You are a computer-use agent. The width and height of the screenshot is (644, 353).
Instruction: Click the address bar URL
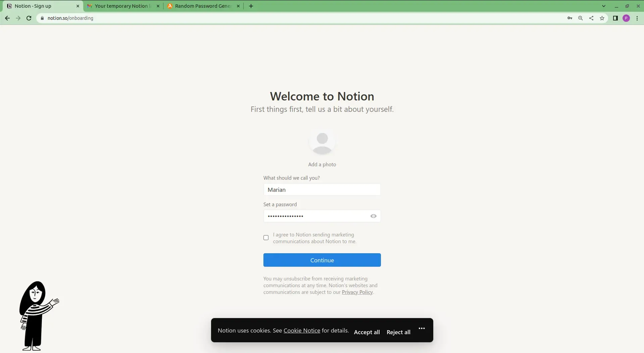pyautogui.click(x=70, y=18)
